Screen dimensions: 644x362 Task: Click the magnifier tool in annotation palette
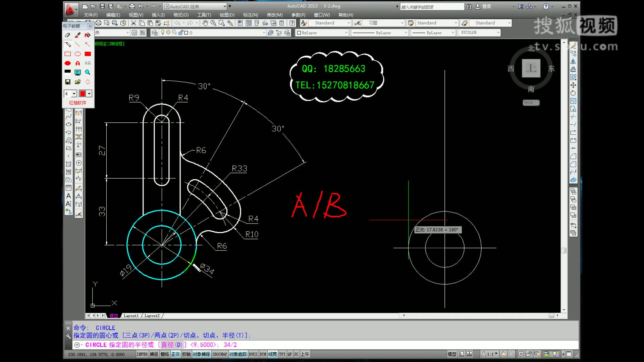[88, 72]
